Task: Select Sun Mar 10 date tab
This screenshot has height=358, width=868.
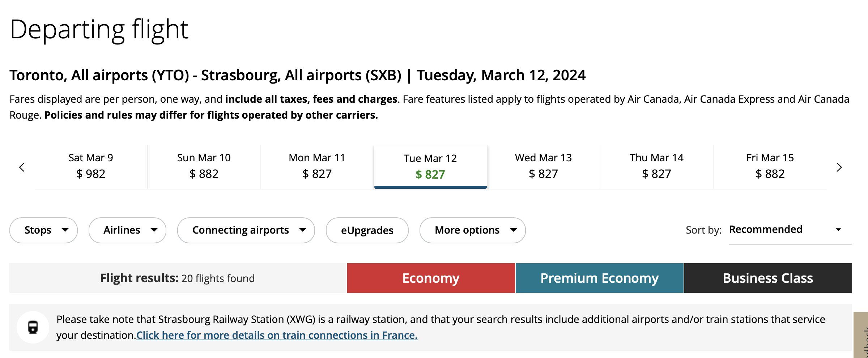Action: (x=204, y=166)
